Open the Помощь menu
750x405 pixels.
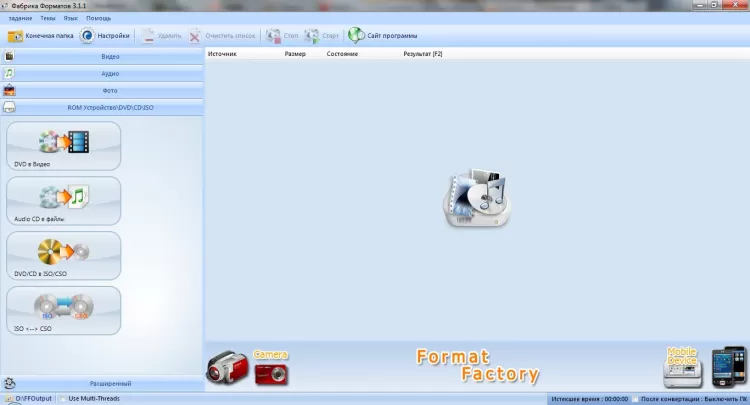(99, 18)
